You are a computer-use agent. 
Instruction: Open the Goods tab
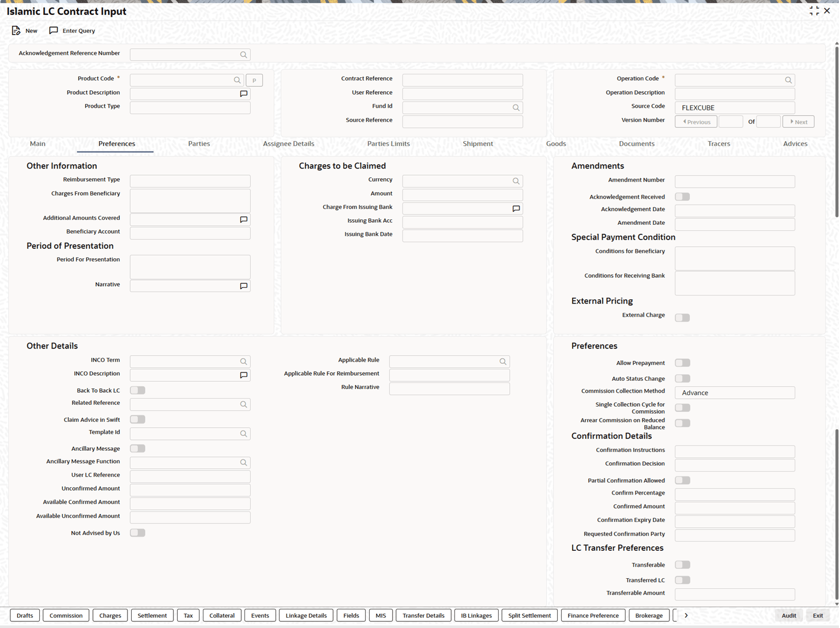(x=556, y=144)
